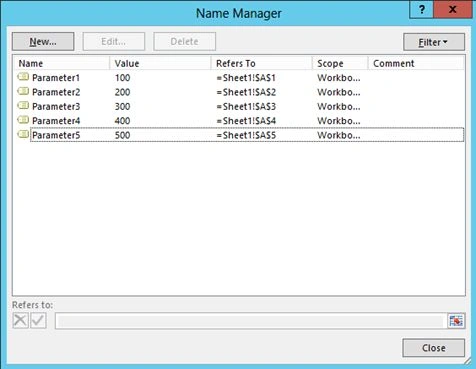Click the reference =Sheet1!$A$4
The height and width of the screenshot is (369, 476).
pos(246,121)
